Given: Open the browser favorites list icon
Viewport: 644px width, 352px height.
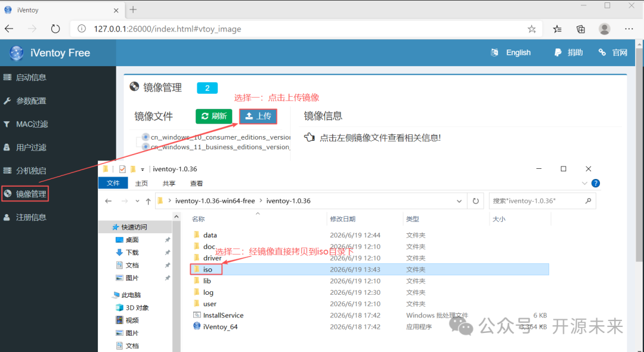Looking at the screenshot, I should coord(557,29).
